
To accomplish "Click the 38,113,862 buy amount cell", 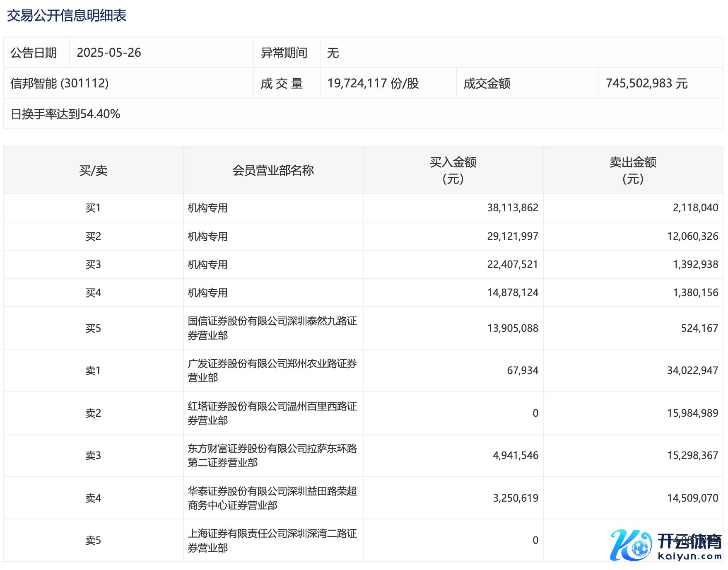I will pos(512,208).
